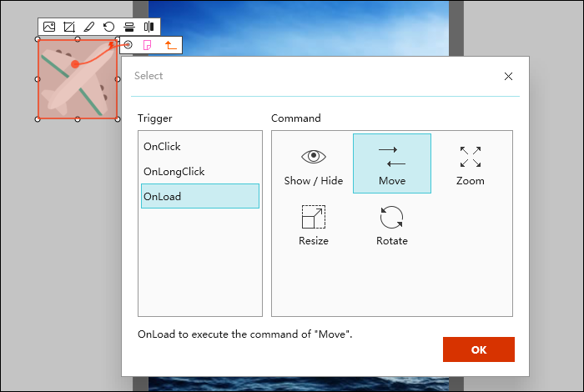
Task: Click the pink note page icon
Action: click(147, 45)
